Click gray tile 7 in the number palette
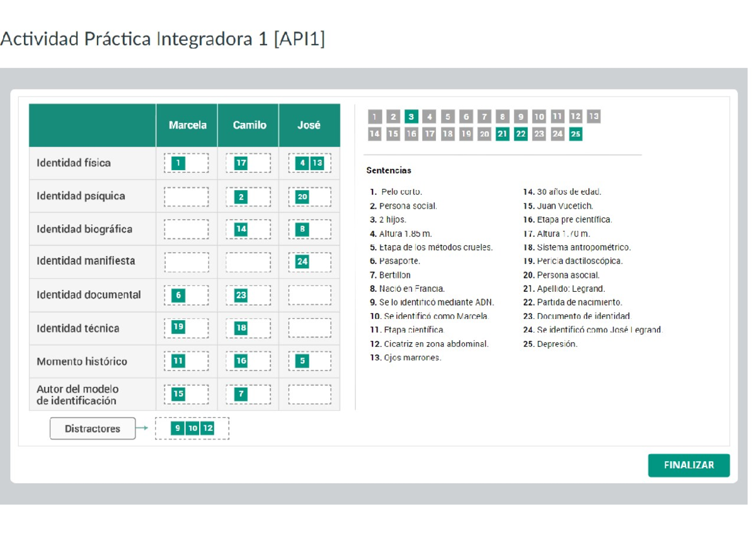This screenshot has width=756, height=535. pyautogui.click(x=484, y=117)
